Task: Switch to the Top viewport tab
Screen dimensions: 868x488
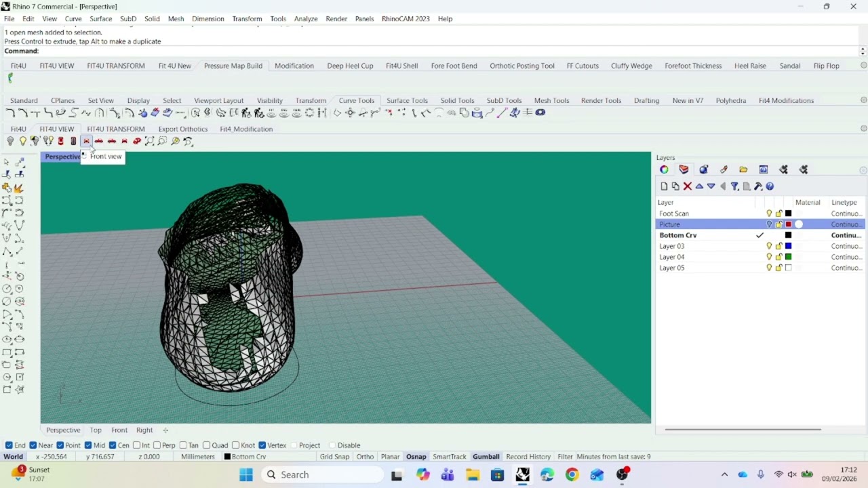Action: click(x=96, y=430)
